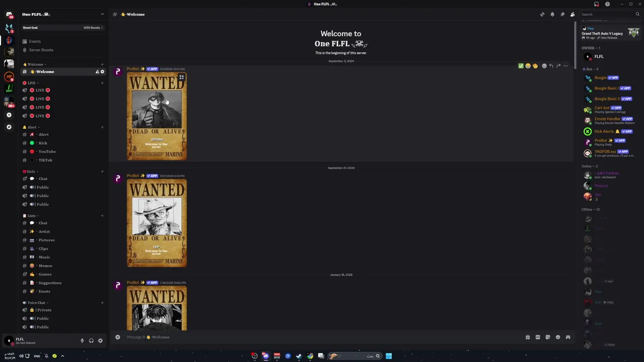Viewport: 644px width, 362px height.
Task: Open first WANTED poster image
Action: click(156, 117)
